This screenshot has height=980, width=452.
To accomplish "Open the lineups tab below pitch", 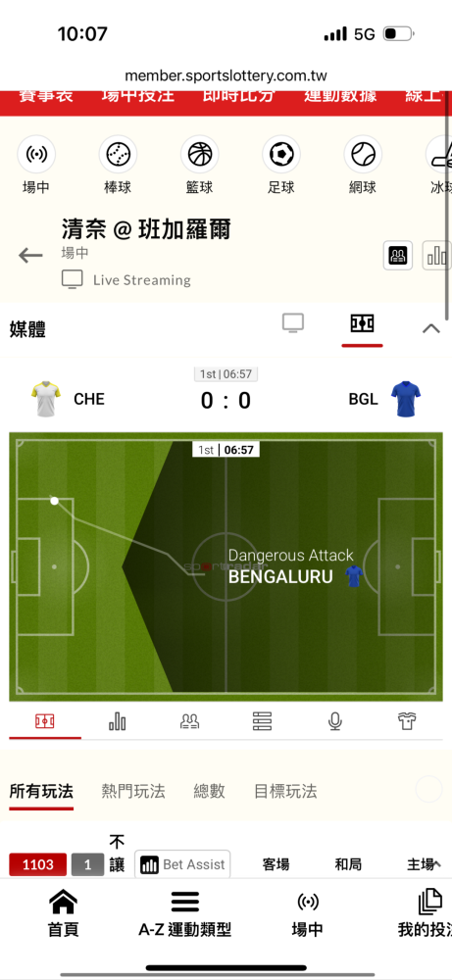I will (x=189, y=722).
